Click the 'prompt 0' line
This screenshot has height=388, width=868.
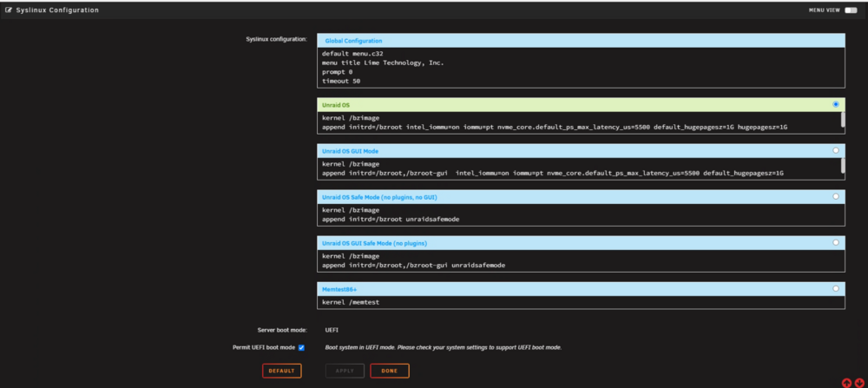pyautogui.click(x=337, y=72)
